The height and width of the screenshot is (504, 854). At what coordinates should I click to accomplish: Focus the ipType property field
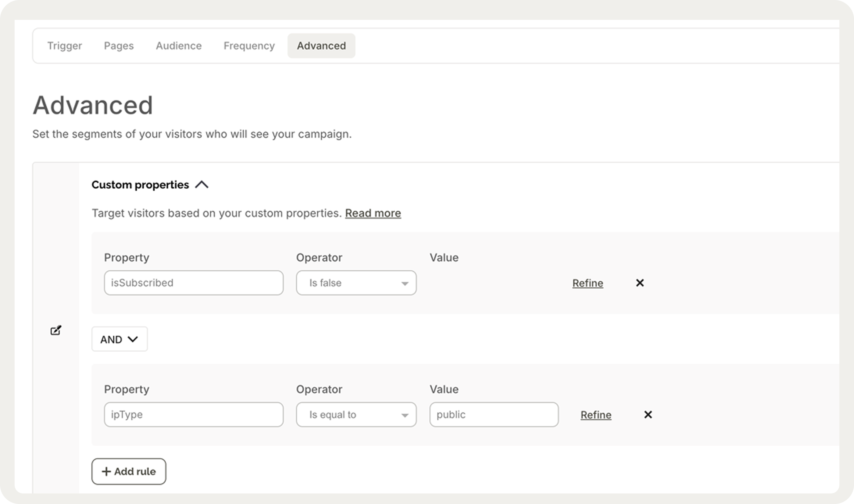click(193, 414)
